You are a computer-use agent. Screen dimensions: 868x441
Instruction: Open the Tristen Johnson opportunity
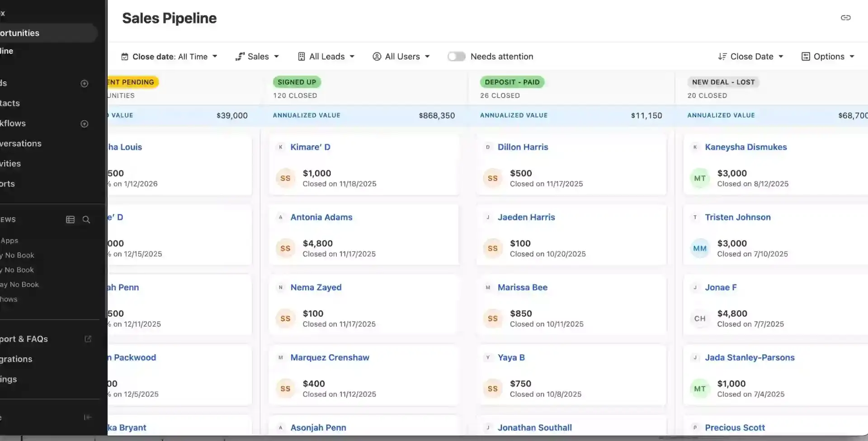738,217
